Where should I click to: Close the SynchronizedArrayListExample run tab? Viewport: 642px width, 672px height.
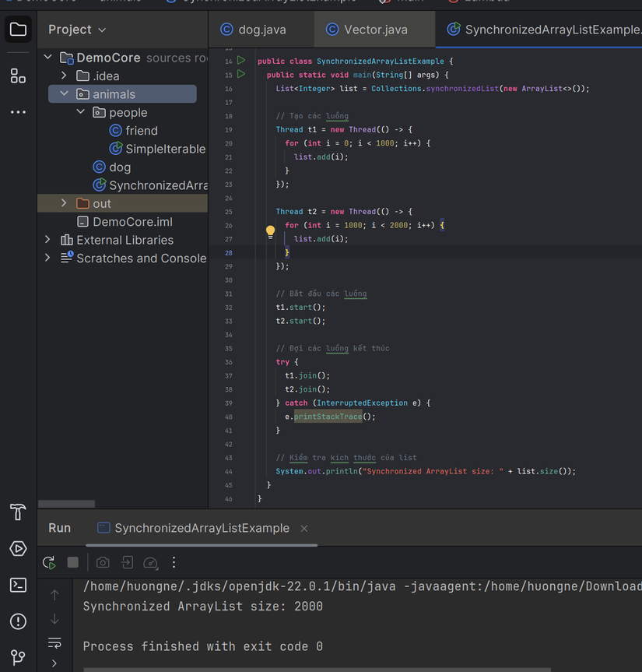[303, 527]
